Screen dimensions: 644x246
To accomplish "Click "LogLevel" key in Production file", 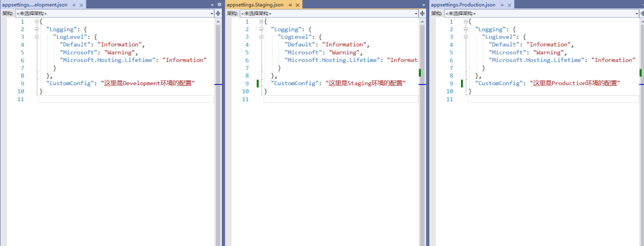I will point(499,37).
